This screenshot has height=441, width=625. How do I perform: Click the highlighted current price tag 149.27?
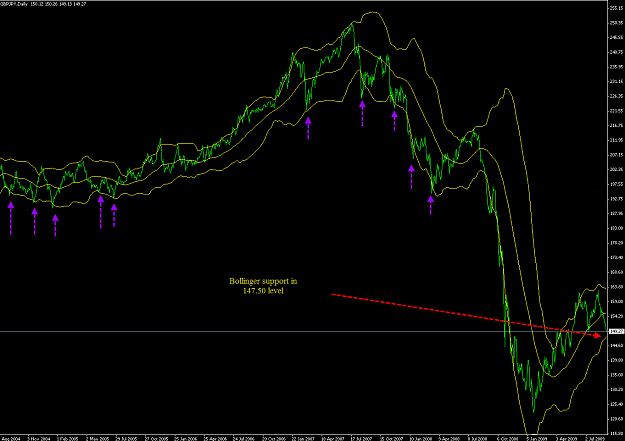point(617,331)
